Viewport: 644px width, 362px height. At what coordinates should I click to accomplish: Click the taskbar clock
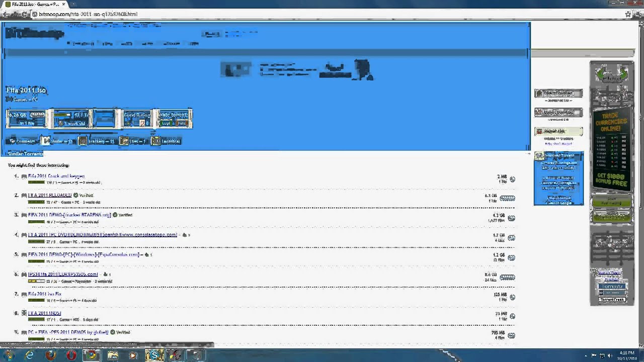coord(627,355)
